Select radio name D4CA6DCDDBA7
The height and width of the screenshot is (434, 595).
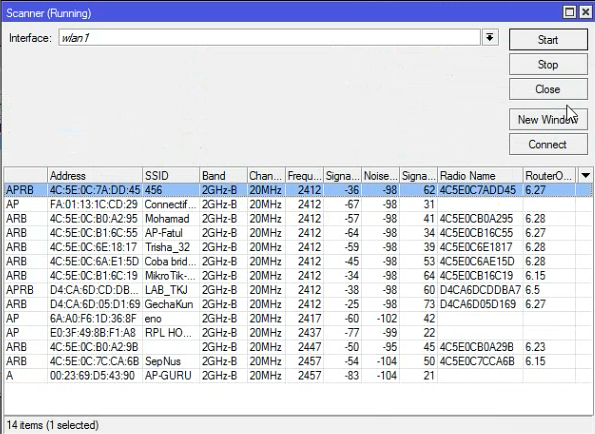[x=480, y=290]
